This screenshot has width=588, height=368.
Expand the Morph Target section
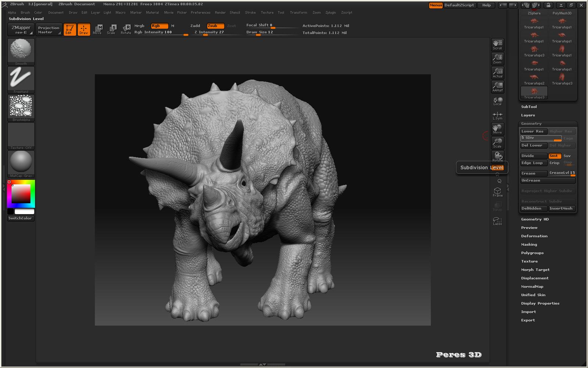tap(535, 270)
